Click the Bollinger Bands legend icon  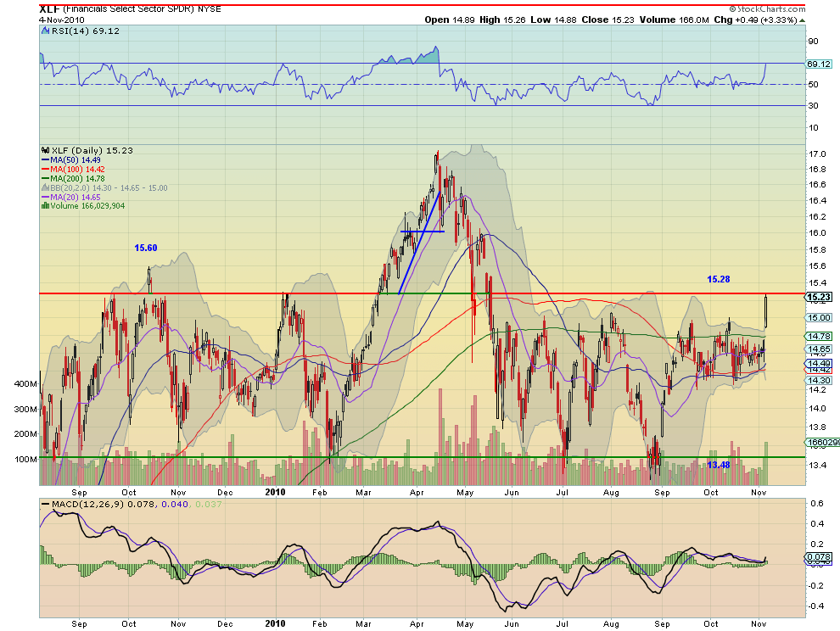pyautogui.click(x=46, y=188)
